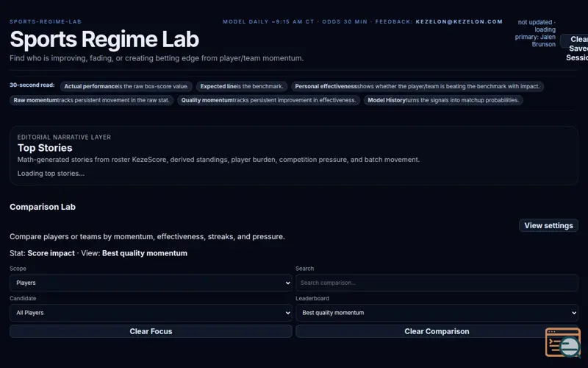The width and height of the screenshot is (588, 368).
Task: Open View settings
Action: pos(548,225)
